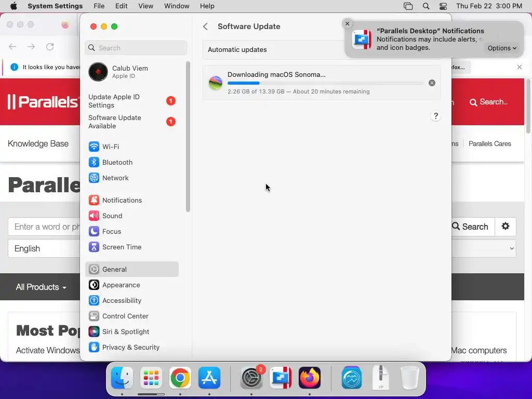Viewport: 532px width, 399px height.
Task: Open Control Center in menu bar
Action: click(x=443, y=6)
